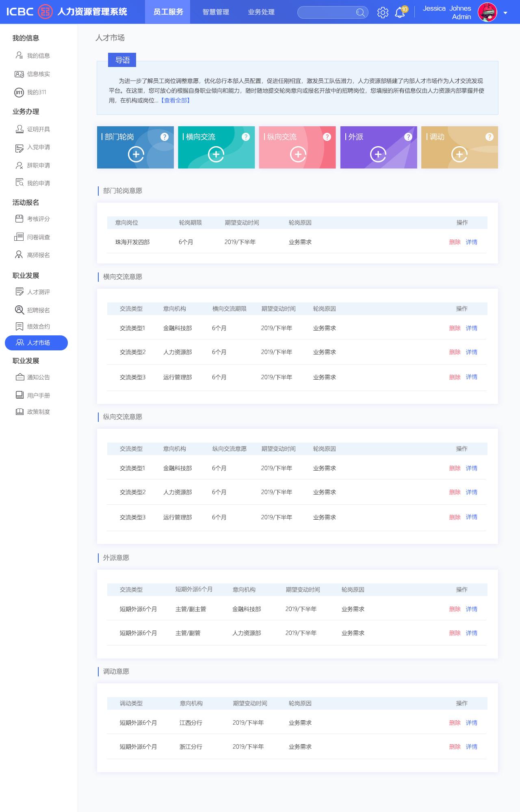View details of 横向交流 人力资源部 row

[472, 352]
